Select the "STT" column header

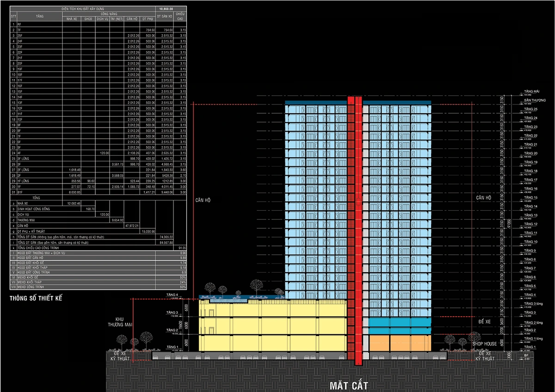(13, 17)
